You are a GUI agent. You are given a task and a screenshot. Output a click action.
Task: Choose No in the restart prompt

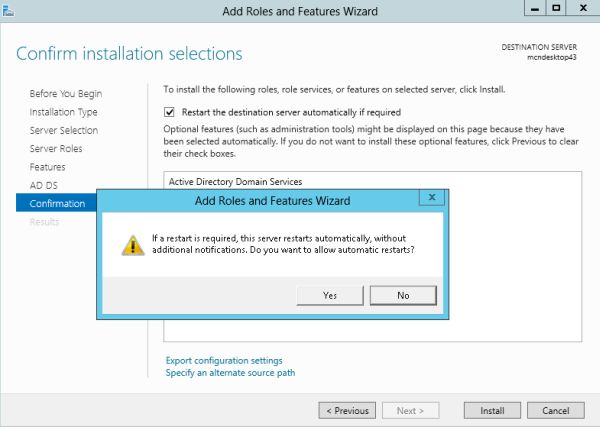(x=403, y=295)
